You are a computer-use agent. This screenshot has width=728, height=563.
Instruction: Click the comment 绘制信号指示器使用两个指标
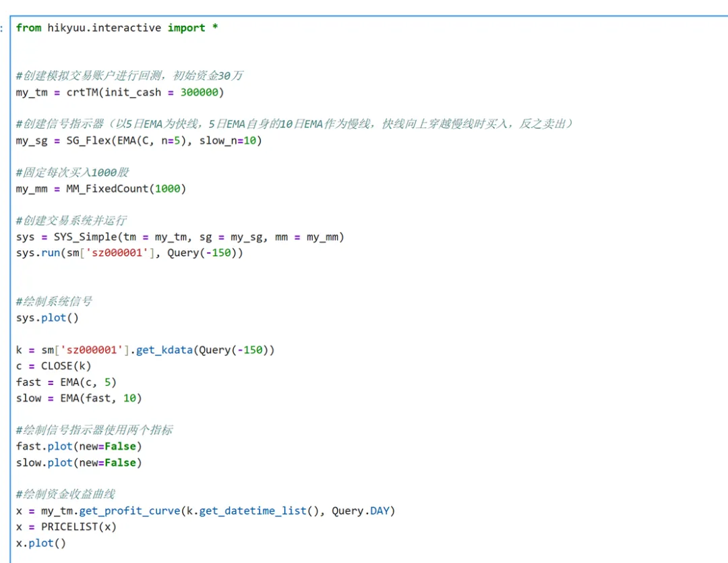pos(94,430)
